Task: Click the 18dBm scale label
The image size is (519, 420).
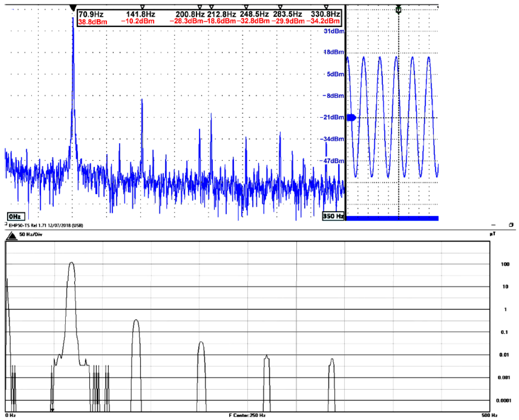Action: pos(334,52)
